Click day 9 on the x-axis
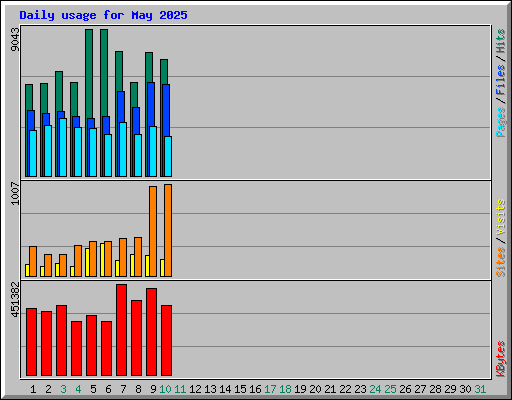The height and width of the screenshot is (400, 512). [153, 389]
